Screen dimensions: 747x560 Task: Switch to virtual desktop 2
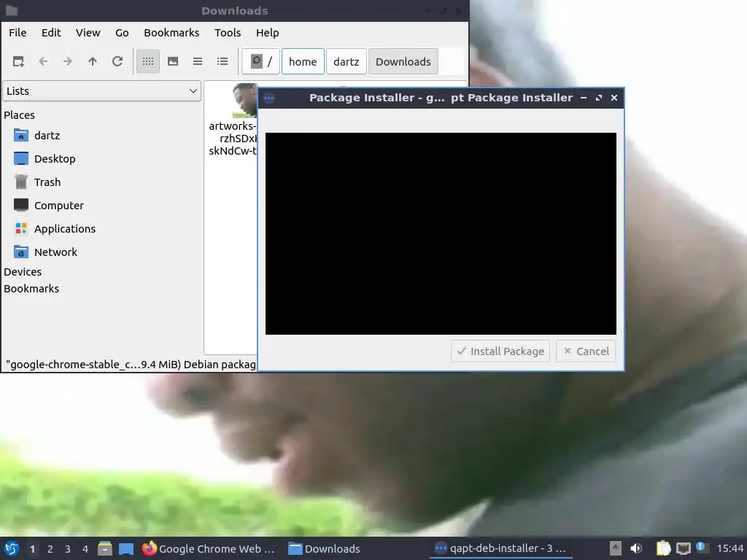click(x=50, y=549)
